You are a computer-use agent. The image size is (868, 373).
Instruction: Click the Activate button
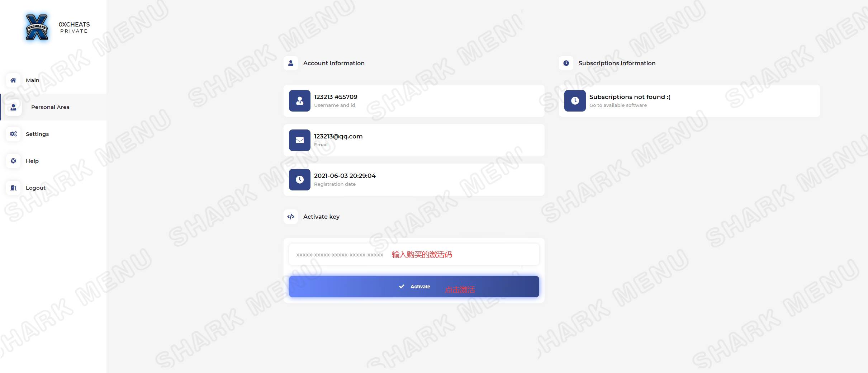414,287
